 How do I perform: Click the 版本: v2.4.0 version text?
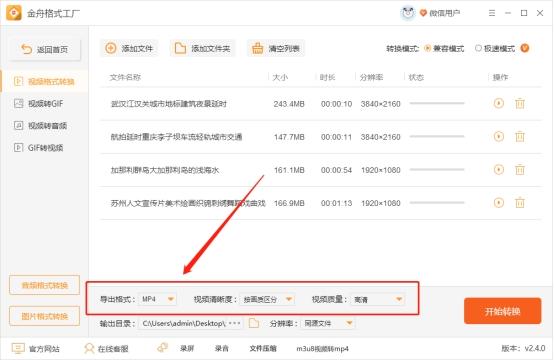523,348
